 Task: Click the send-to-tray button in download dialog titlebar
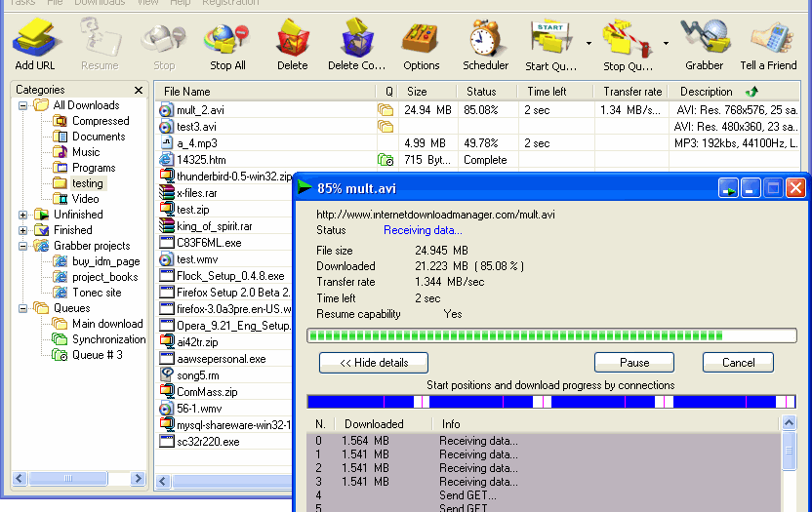point(728,188)
